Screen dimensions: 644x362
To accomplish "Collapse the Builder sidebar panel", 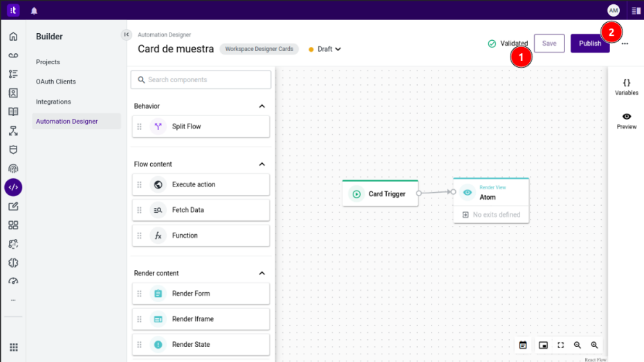I will tap(126, 35).
